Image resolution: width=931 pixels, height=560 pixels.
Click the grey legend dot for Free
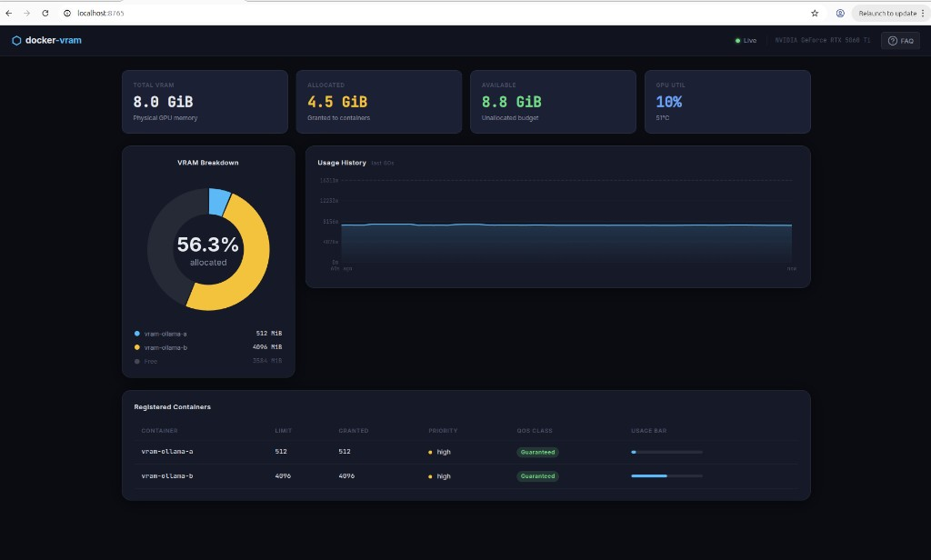[x=137, y=361]
